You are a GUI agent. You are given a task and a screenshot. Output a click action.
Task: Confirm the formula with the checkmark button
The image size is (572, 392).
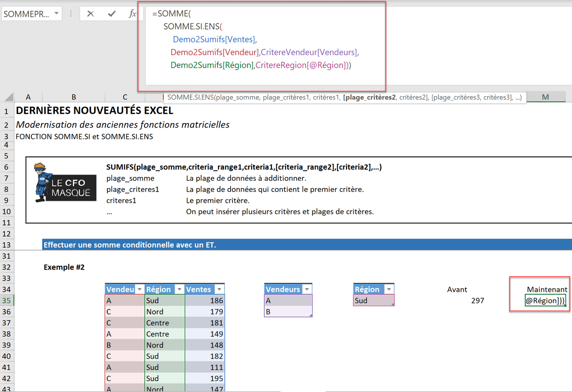coord(112,14)
